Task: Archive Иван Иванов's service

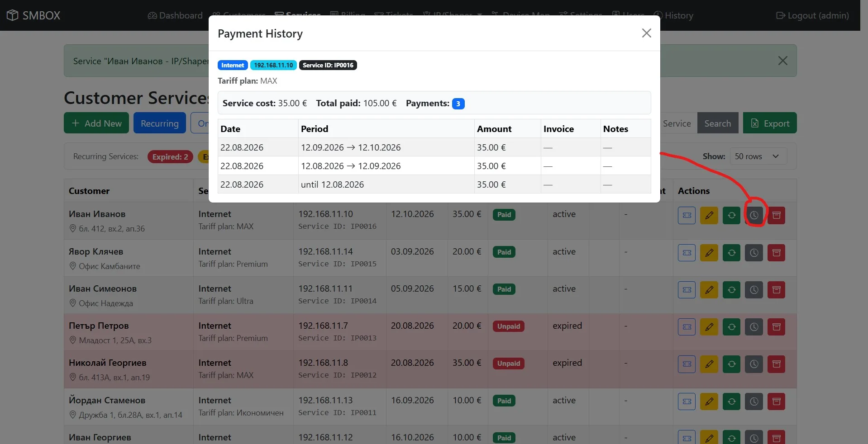Action: pyautogui.click(x=776, y=215)
